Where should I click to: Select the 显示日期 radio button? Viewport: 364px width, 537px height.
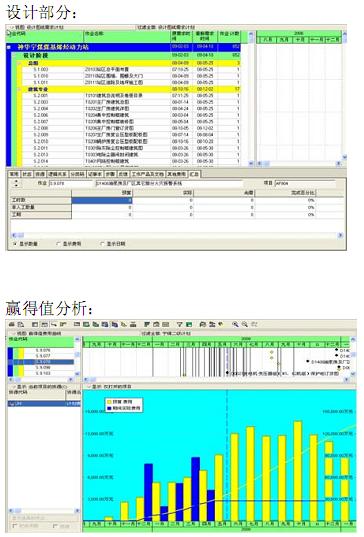[x=102, y=243]
